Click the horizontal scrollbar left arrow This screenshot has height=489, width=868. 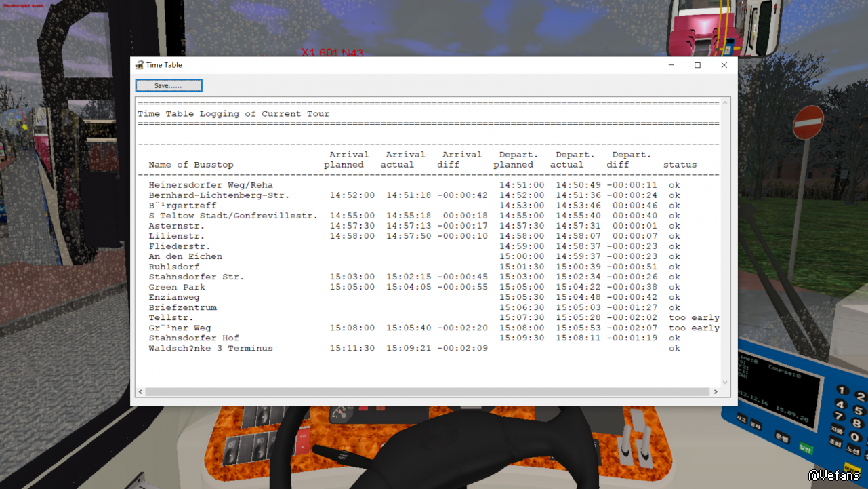(x=141, y=392)
